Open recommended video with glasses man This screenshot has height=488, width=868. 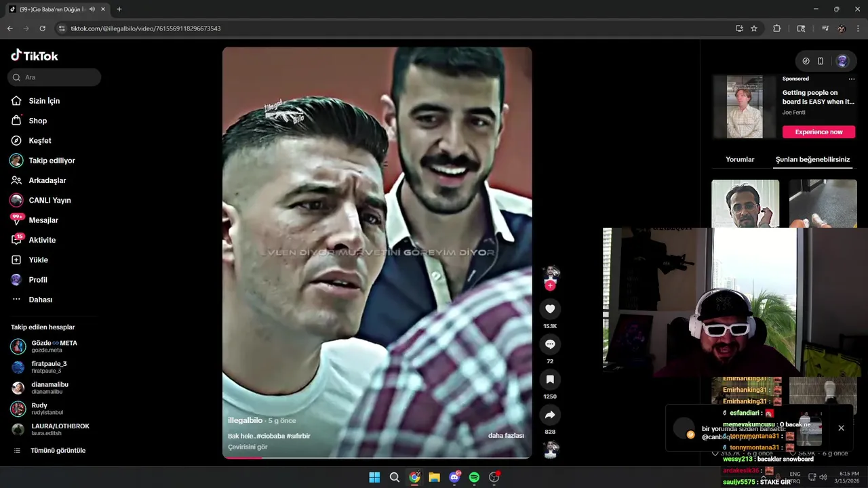click(x=745, y=203)
